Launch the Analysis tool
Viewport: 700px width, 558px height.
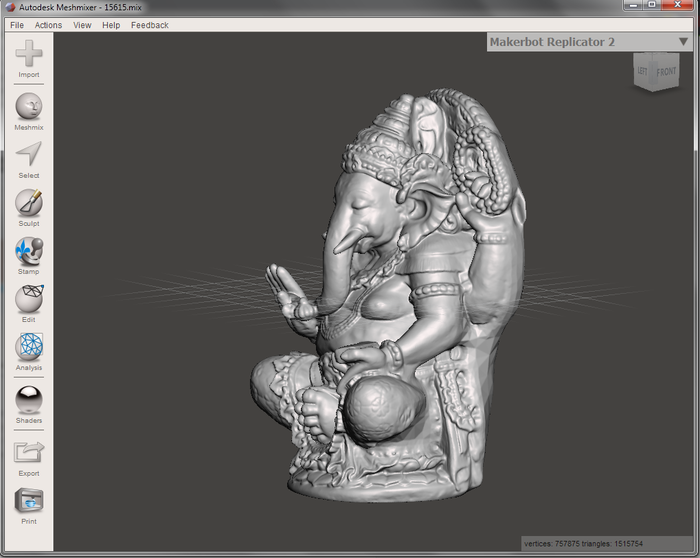pyautogui.click(x=28, y=347)
